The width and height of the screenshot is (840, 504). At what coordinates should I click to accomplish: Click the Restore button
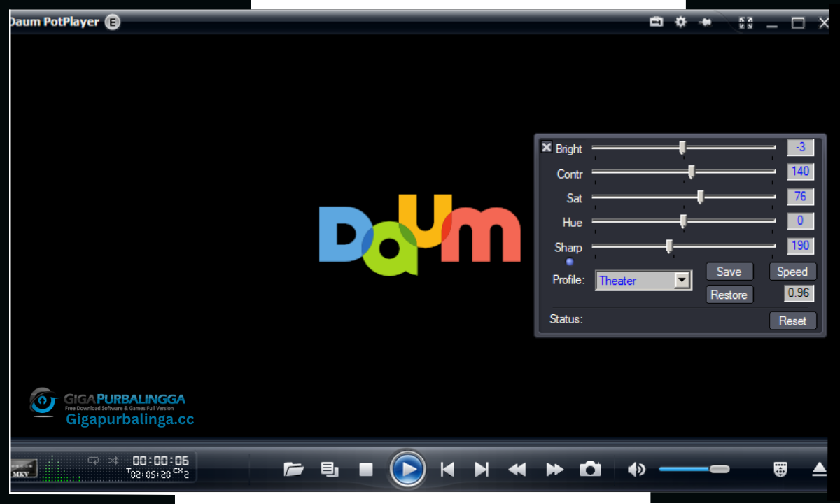[729, 295]
